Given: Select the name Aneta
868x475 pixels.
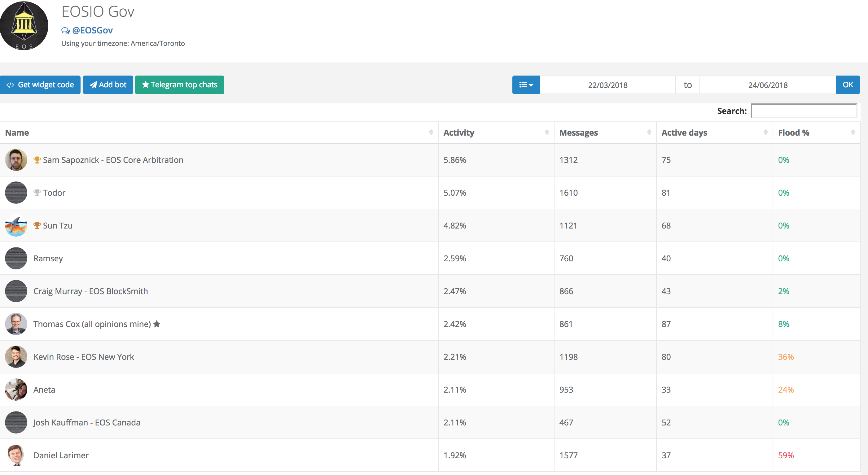Looking at the screenshot, I should click(x=44, y=390).
